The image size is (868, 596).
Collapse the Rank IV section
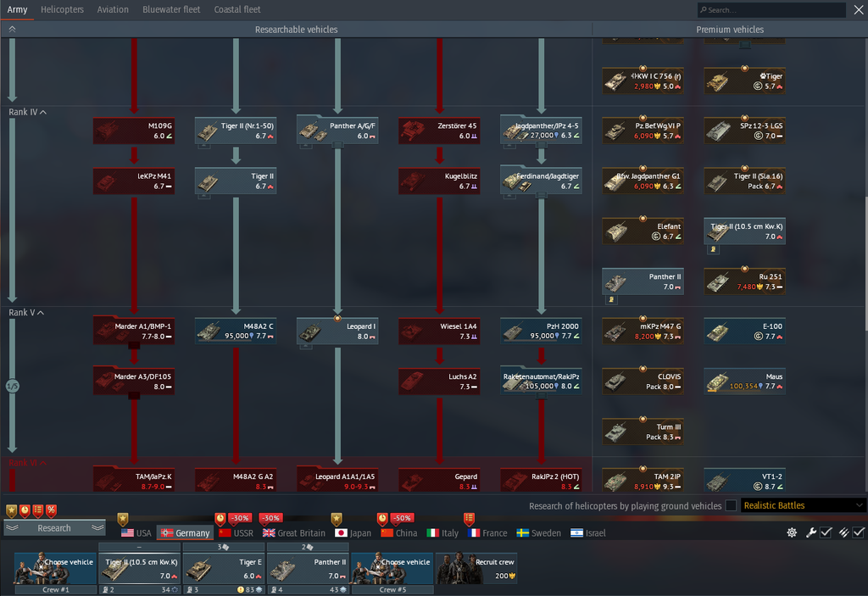[28, 112]
